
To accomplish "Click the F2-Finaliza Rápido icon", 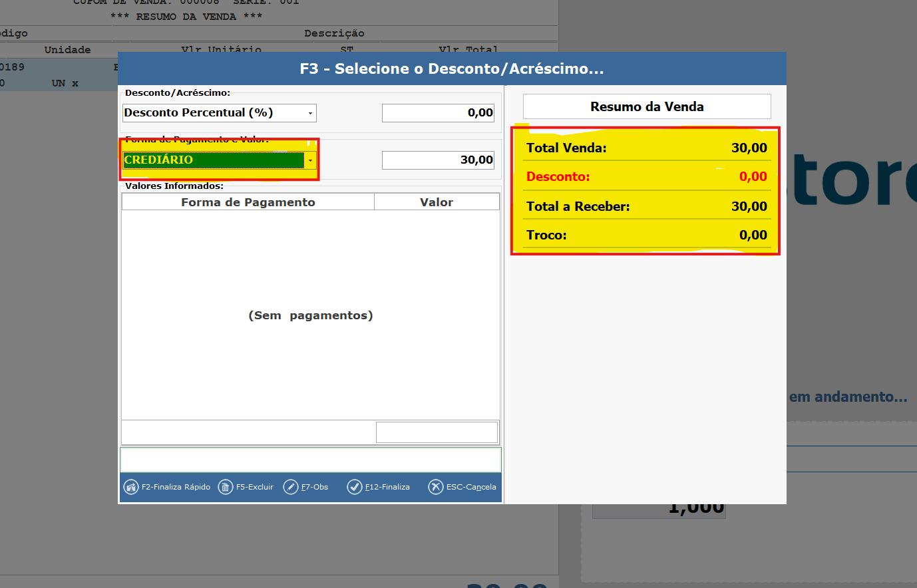I will (131, 487).
